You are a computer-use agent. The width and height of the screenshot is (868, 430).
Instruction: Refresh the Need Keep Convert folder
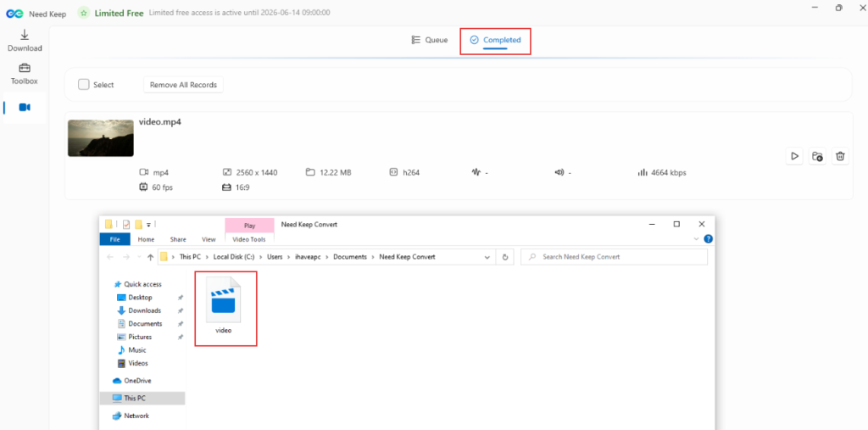(x=505, y=257)
